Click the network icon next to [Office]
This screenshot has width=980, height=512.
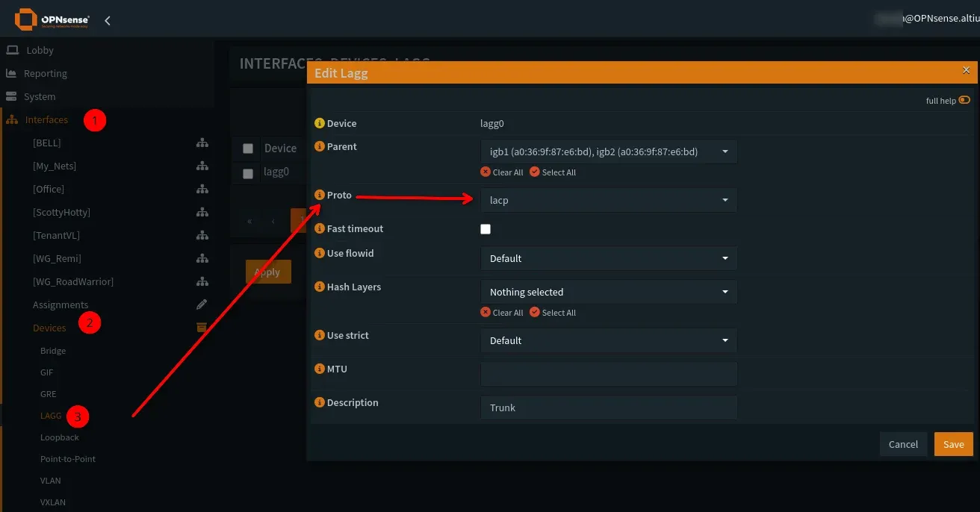[x=202, y=189]
